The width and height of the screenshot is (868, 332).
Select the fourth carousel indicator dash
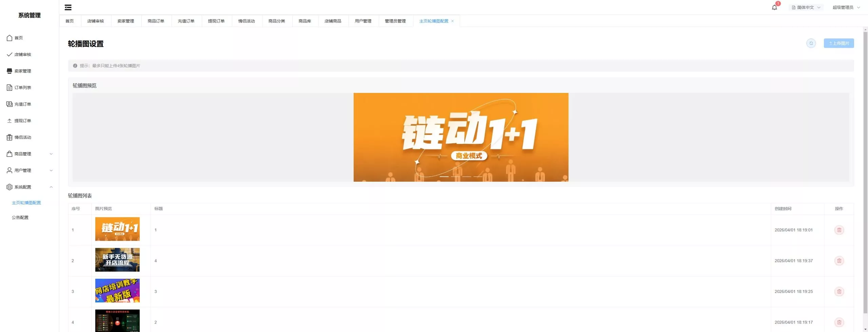[478, 177]
